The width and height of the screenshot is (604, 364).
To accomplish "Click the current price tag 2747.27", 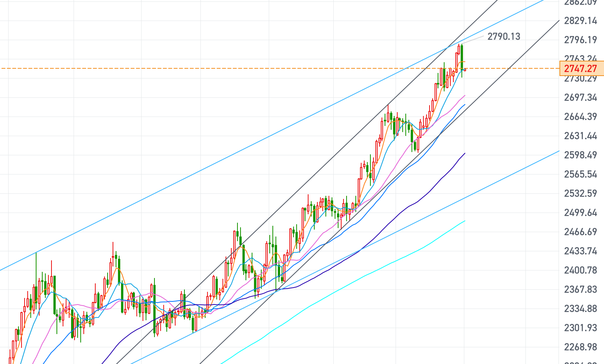I will tap(581, 69).
